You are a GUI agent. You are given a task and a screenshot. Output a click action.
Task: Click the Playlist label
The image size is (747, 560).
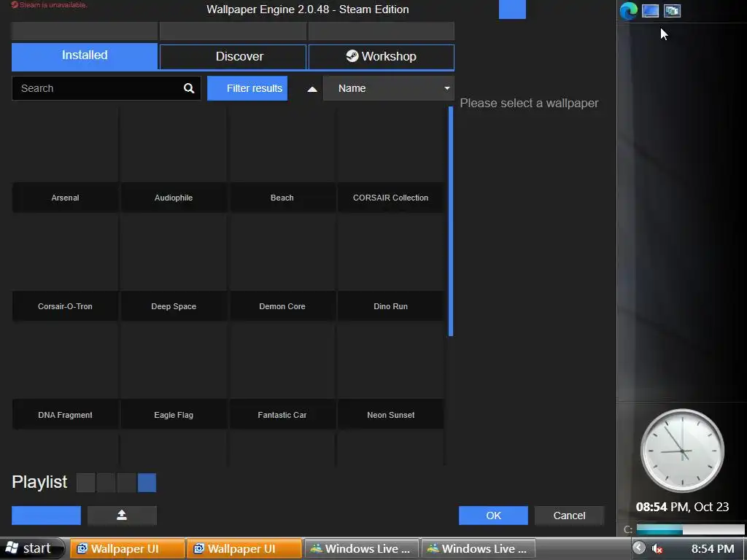point(39,482)
